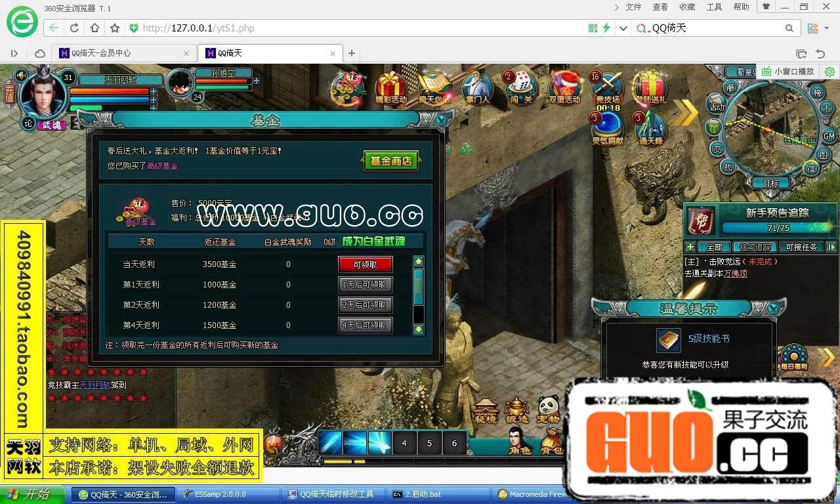The width and height of the screenshot is (840, 504).
Task: Open the 基金 fund icon in top bar
Action: pyautogui.click(x=348, y=87)
